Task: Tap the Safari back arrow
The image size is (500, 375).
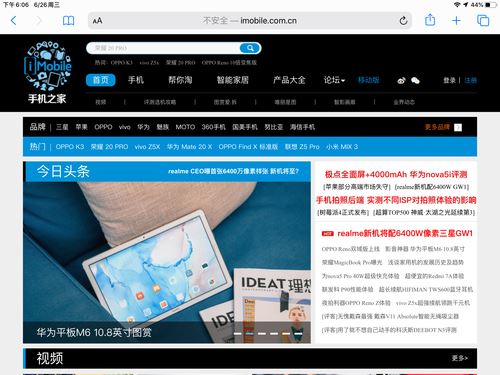Action: [x=13, y=21]
